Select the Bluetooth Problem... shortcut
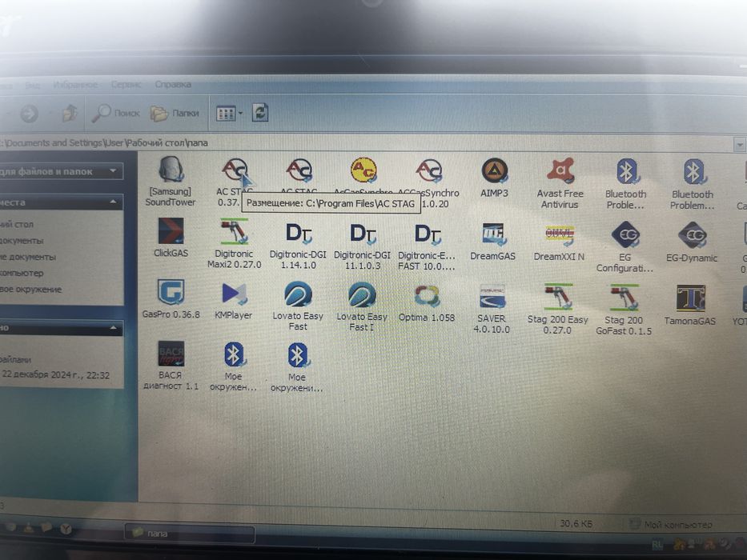This screenshot has height=560, width=747. (693, 185)
